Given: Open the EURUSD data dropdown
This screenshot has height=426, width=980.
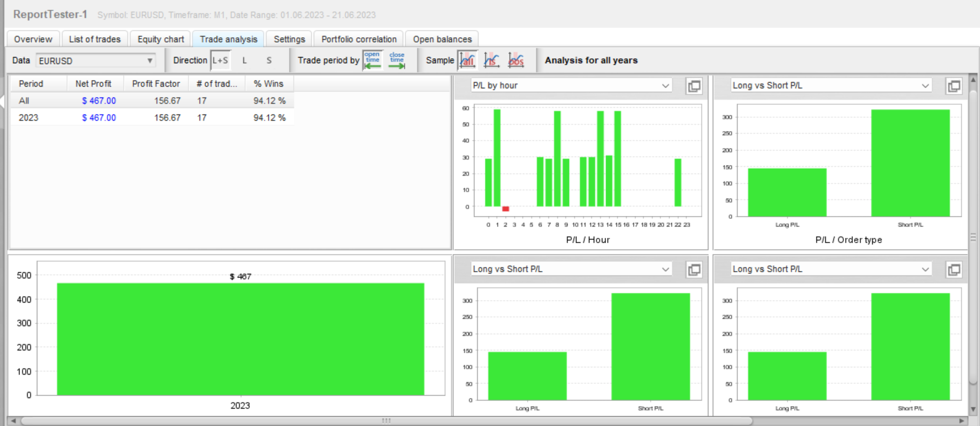Looking at the screenshot, I should point(96,60).
